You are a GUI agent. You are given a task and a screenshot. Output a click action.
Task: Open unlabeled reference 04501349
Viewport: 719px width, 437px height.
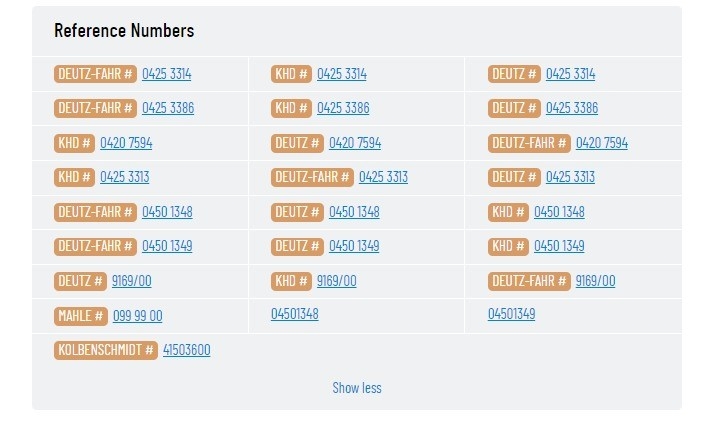click(x=511, y=314)
